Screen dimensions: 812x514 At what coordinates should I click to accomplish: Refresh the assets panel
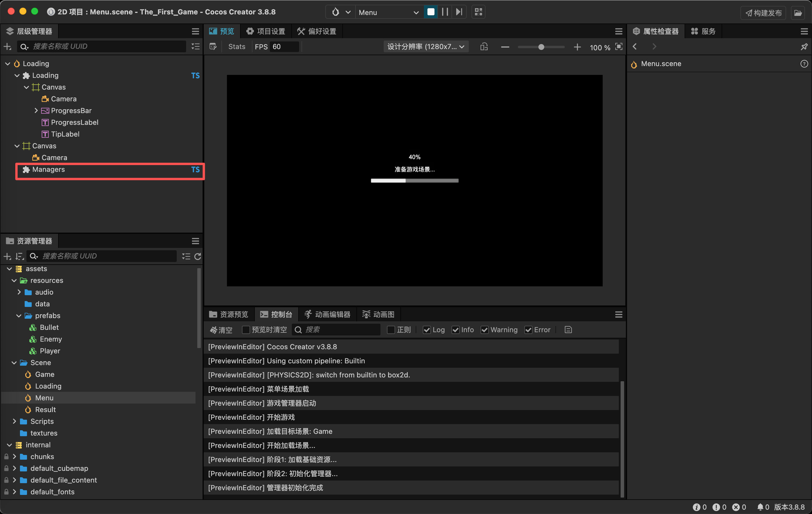(x=198, y=256)
